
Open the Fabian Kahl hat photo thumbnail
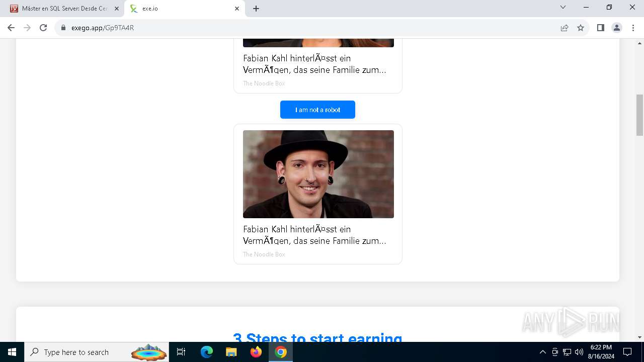pos(318,174)
